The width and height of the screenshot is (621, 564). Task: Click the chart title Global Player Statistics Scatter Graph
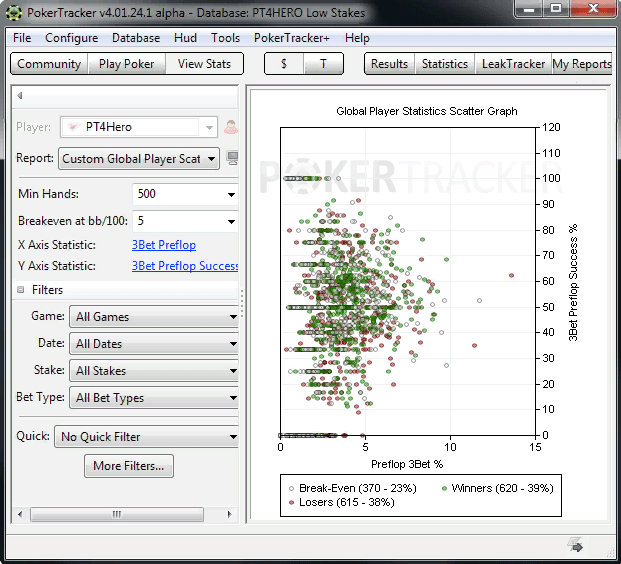(x=427, y=111)
